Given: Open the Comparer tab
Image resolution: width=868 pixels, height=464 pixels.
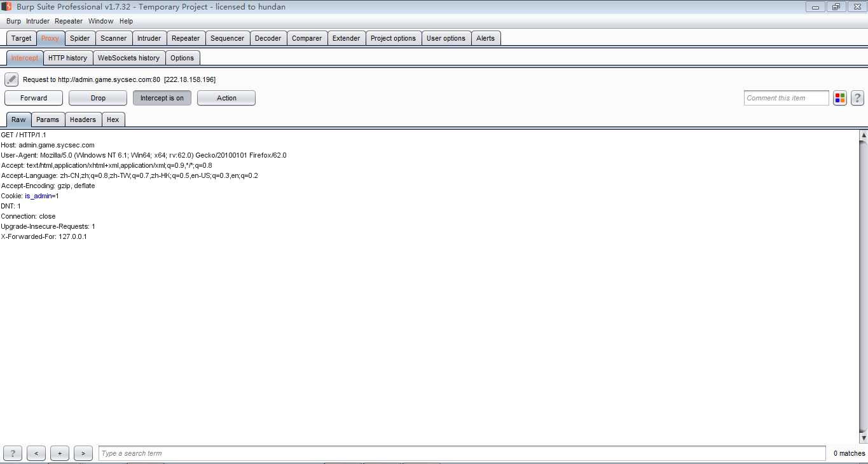Looking at the screenshot, I should pos(307,38).
